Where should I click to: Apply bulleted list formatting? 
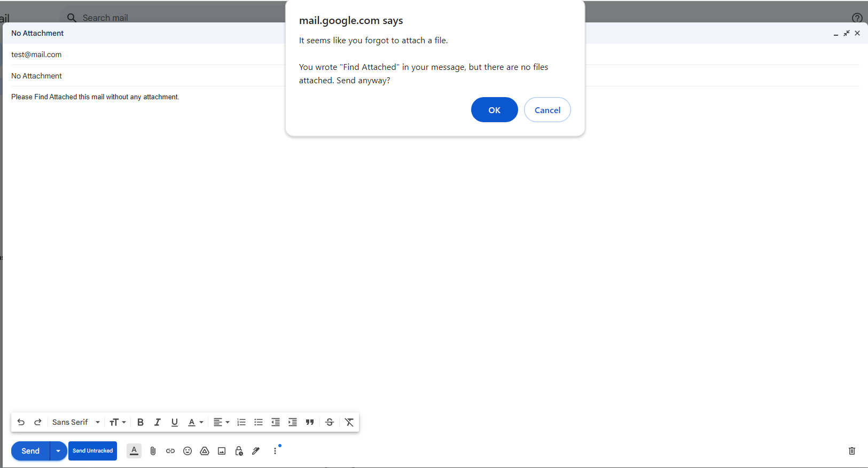click(259, 422)
